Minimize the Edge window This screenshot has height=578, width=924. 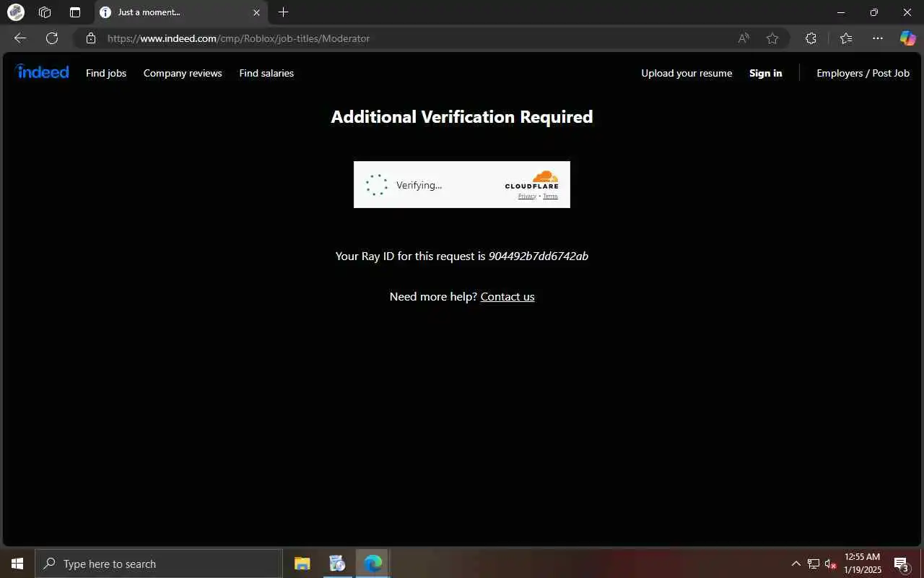click(841, 12)
